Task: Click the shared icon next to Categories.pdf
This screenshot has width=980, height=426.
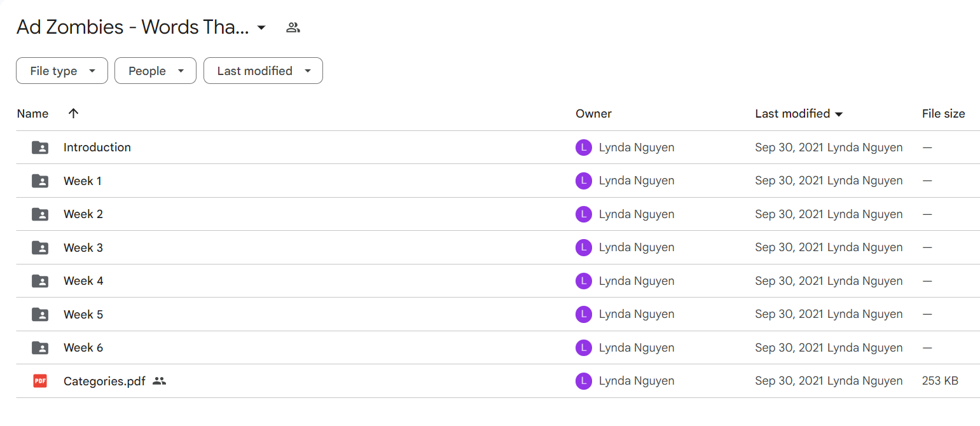Action: 159,381
